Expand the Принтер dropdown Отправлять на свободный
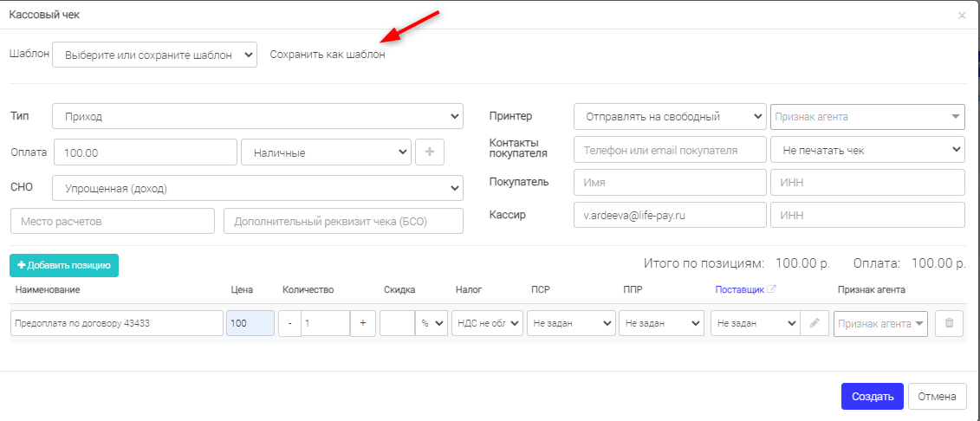980x421 pixels. 670,116
